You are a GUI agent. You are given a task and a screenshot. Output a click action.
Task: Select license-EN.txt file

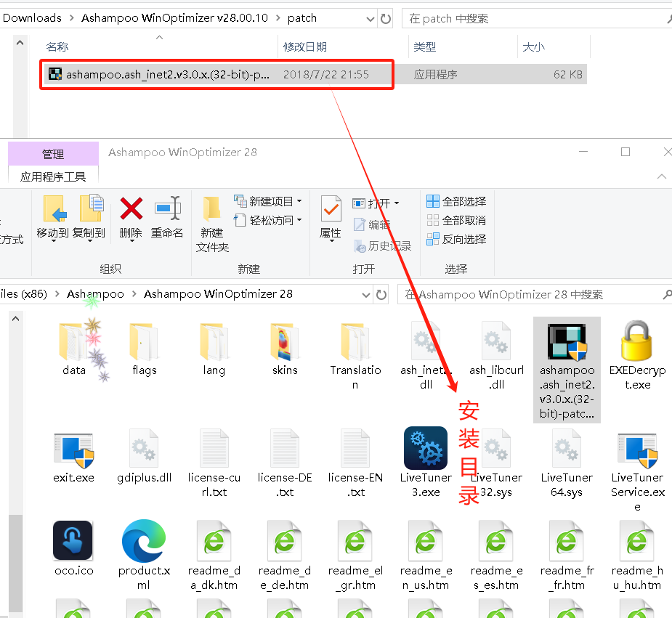[x=355, y=464]
